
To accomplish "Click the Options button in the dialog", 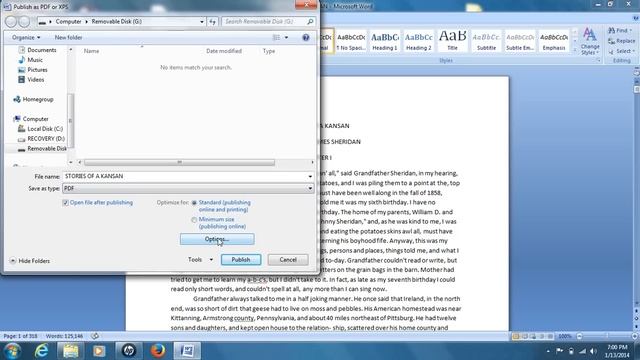I will (217, 239).
